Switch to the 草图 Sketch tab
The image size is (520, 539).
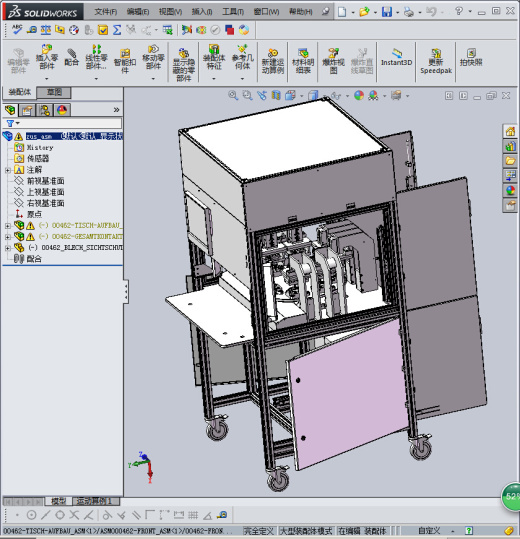point(54,92)
